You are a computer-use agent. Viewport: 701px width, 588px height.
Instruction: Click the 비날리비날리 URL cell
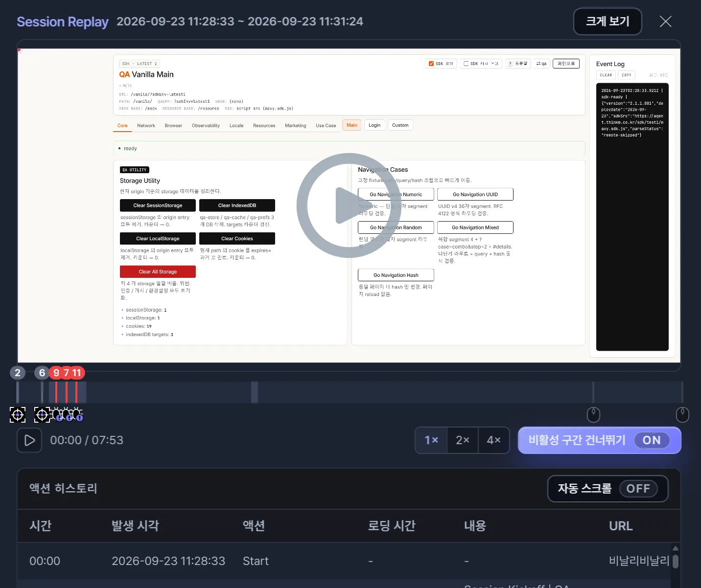coord(639,561)
